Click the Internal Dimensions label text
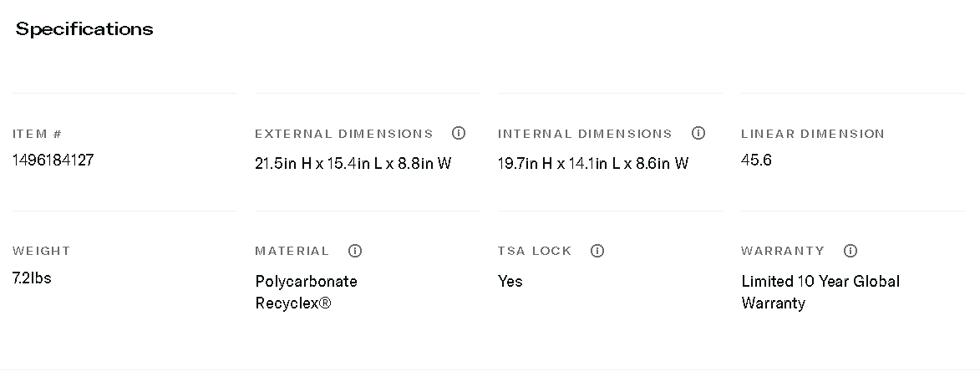Image resolution: width=980 pixels, height=372 pixels. click(x=585, y=134)
